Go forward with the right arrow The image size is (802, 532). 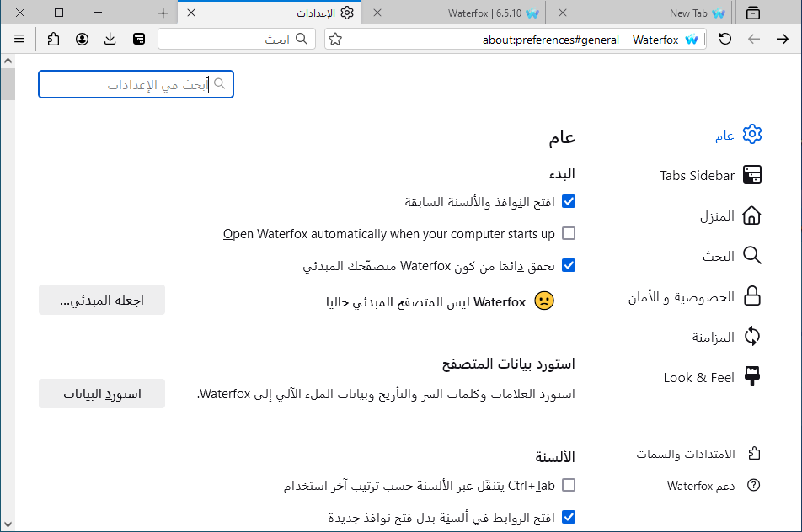click(x=783, y=39)
